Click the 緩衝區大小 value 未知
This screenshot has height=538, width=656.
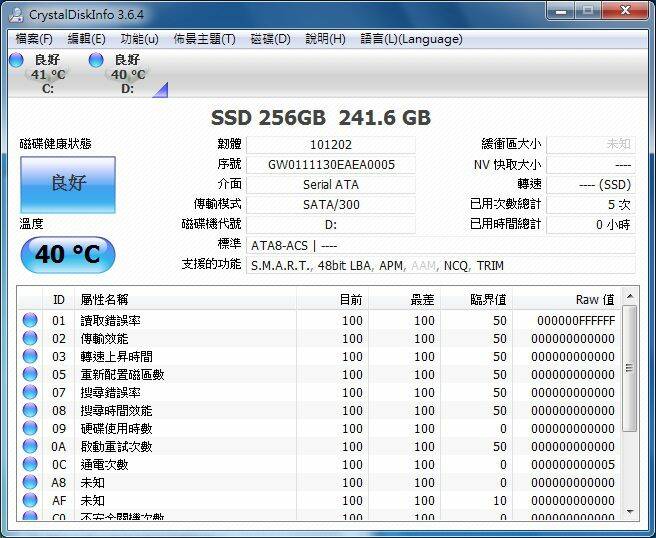tap(591, 145)
